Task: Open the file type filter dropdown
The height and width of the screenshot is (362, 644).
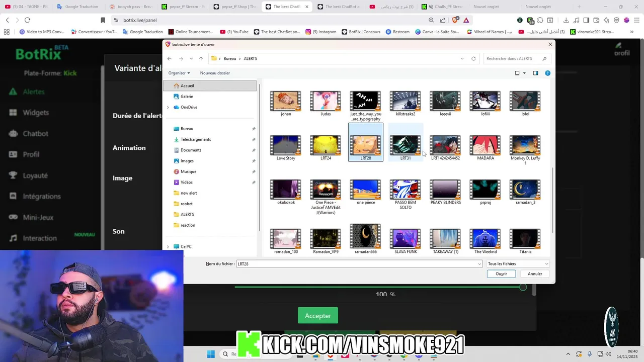Action: [x=518, y=264]
